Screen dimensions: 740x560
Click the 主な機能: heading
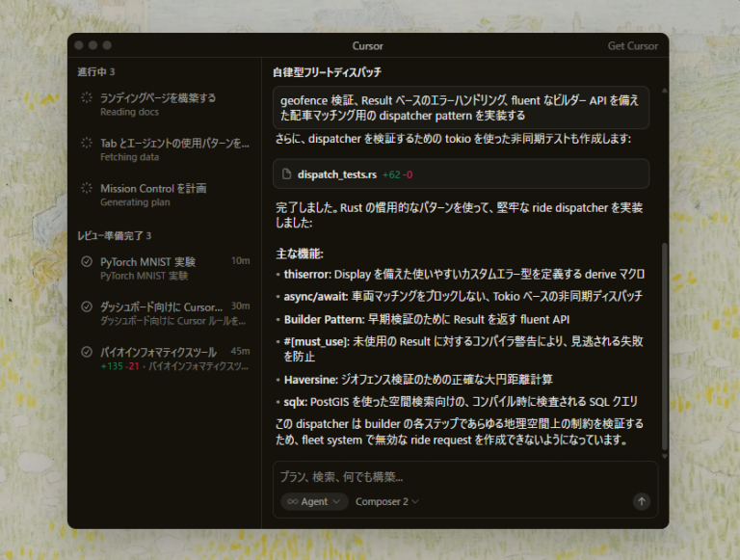click(300, 254)
